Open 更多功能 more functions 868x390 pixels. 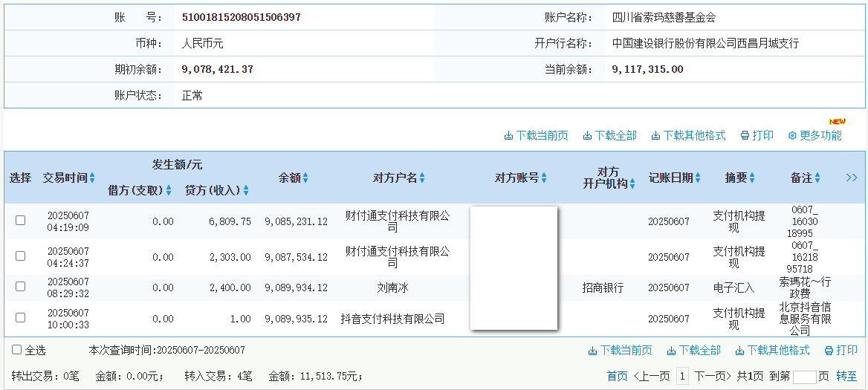pyautogui.click(x=814, y=135)
